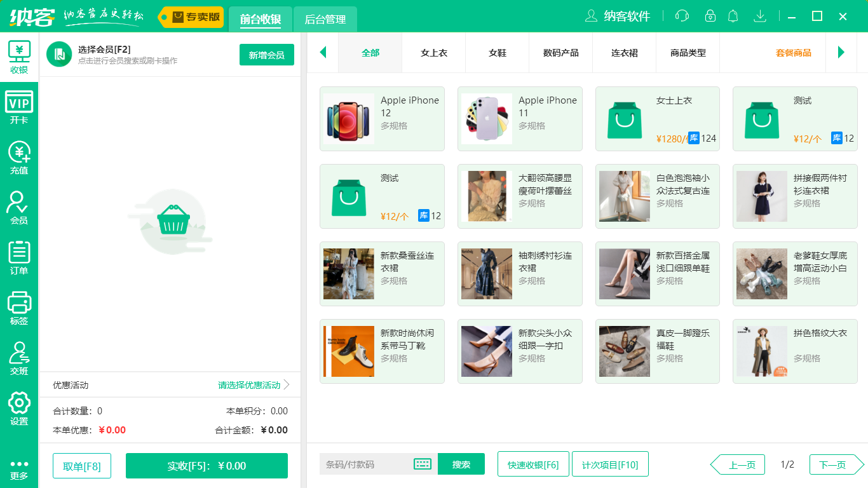Click the left arrow to scroll categories

(323, 53)
